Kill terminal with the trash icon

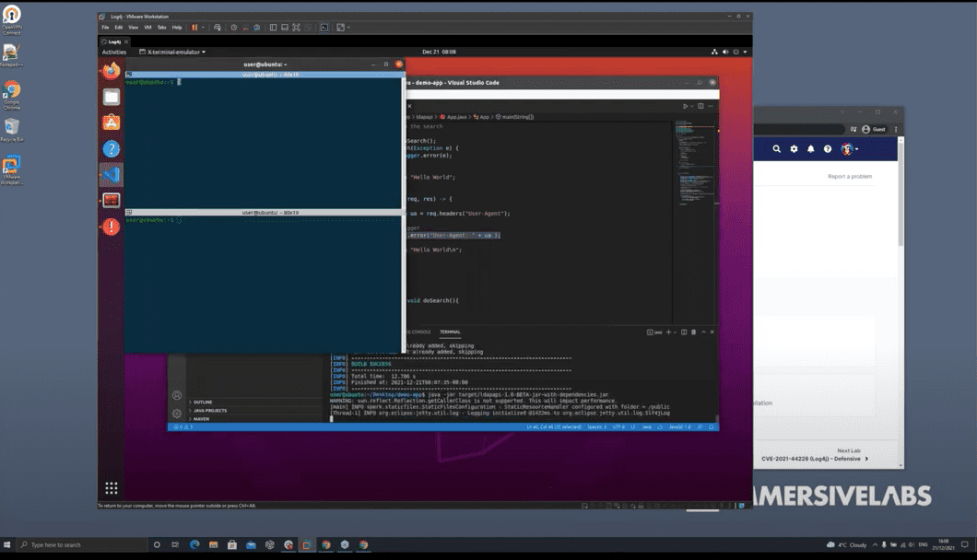693,332
